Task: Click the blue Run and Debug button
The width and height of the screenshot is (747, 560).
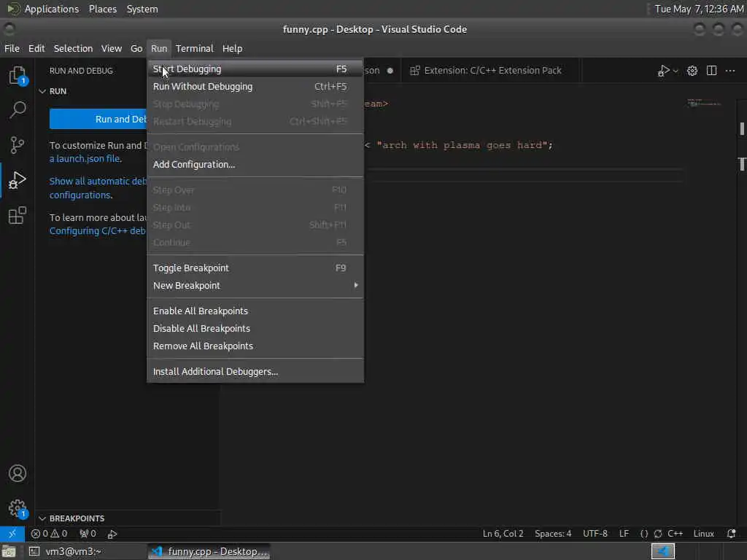Action: [98, 119]
